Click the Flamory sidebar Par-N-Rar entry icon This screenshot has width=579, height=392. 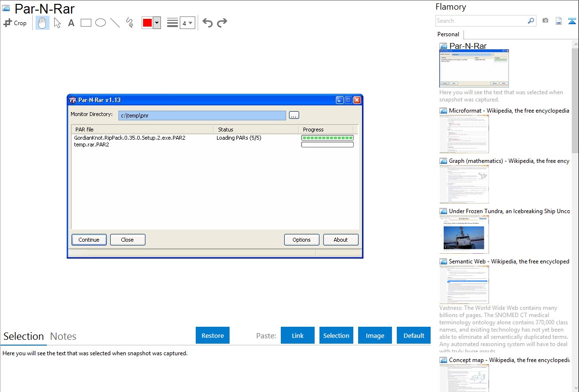click(x=444, y=46)
